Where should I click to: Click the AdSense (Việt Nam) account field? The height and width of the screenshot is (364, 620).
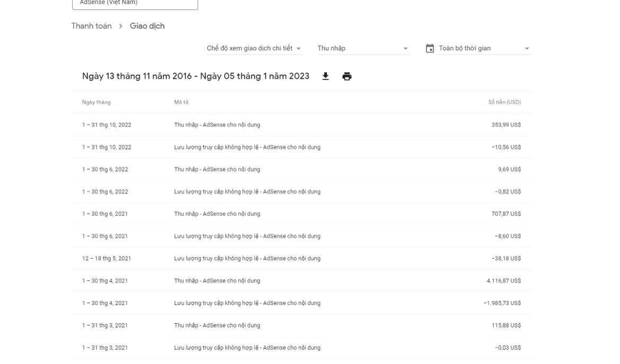coord(135,3)
